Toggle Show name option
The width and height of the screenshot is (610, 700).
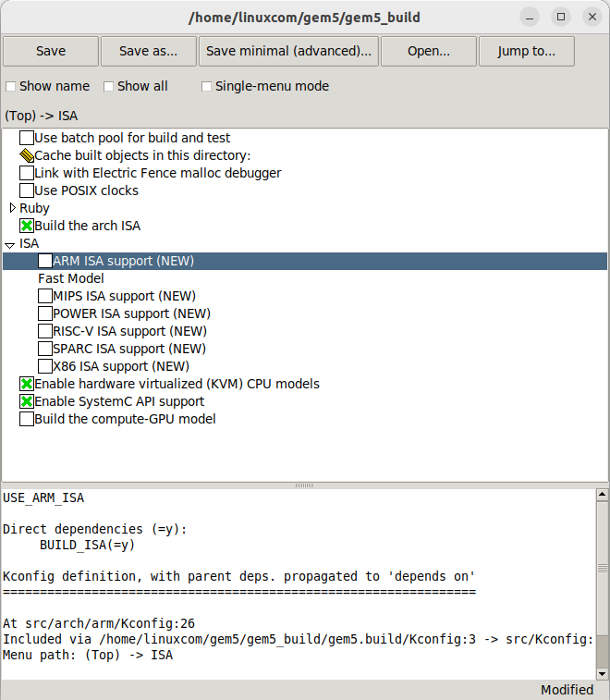[x=11, y=86]
